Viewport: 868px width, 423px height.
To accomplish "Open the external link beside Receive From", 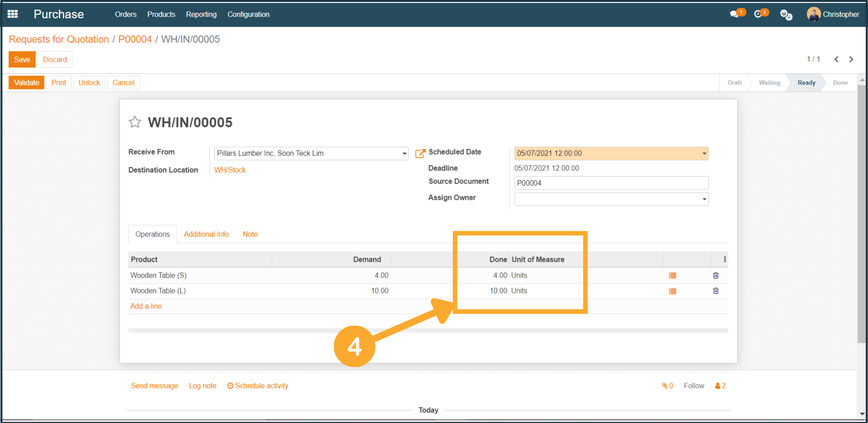I will [x=420, y=154].
